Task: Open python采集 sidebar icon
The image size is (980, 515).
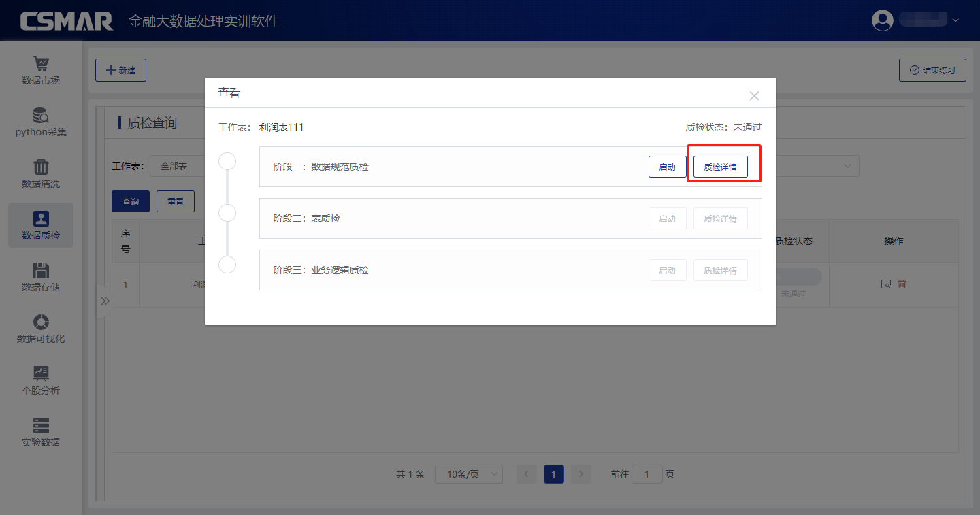Action: coord(41,116)
